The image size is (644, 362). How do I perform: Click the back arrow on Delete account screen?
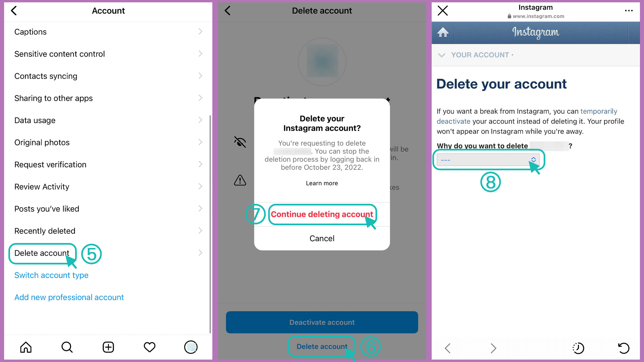[228, 11]
